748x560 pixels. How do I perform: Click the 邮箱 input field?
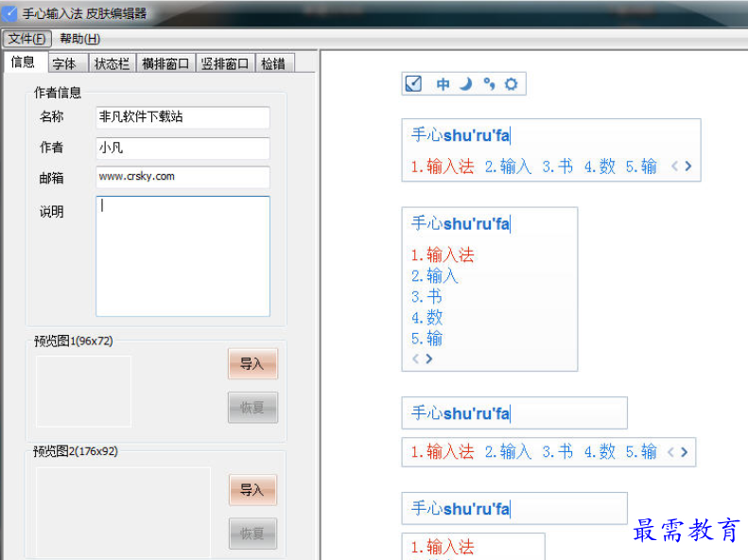(x=183, y=177)
